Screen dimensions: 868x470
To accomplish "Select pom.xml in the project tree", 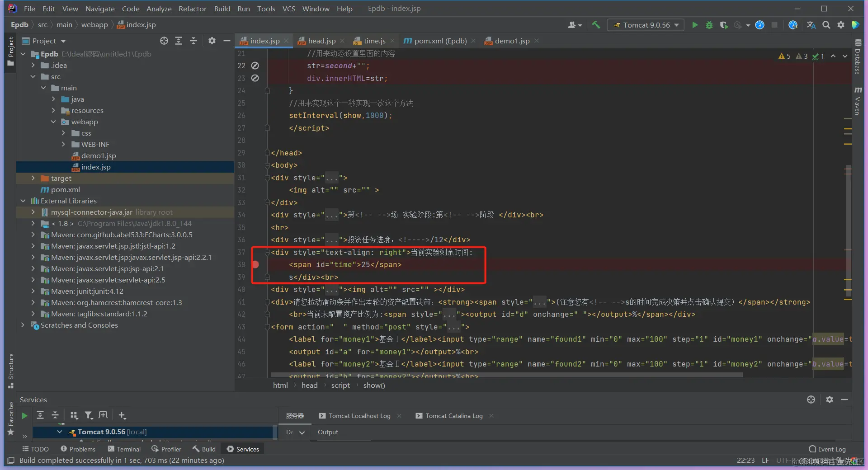I will tap(65, 190).
